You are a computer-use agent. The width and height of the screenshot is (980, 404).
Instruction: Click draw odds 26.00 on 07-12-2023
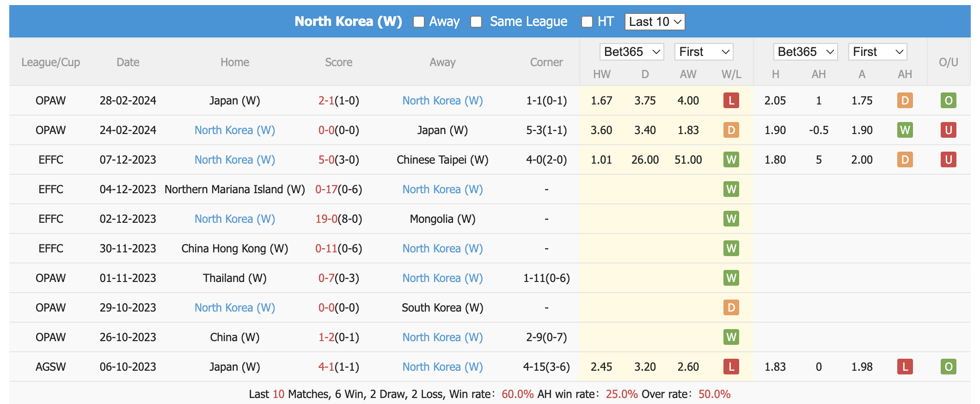tap(645, 159)
